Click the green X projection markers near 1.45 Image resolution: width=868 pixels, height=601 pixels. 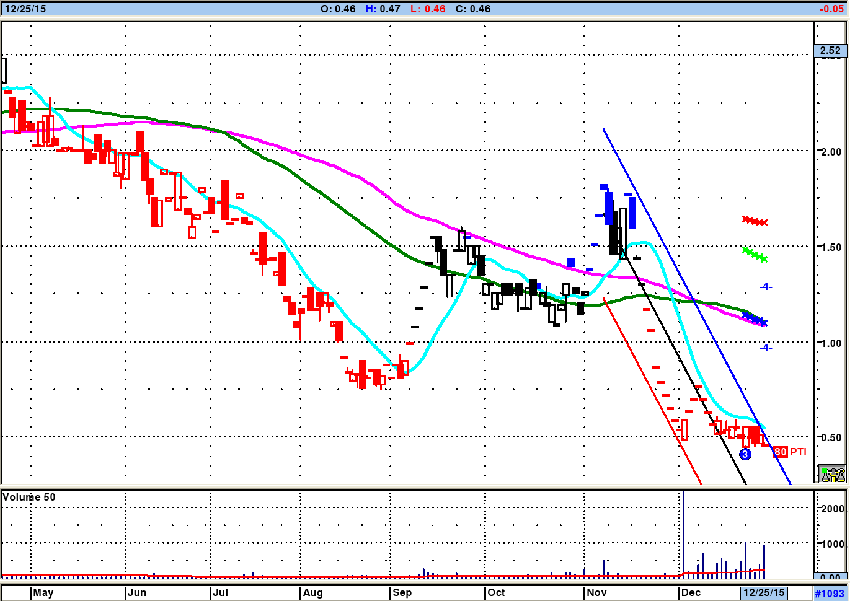755,254
